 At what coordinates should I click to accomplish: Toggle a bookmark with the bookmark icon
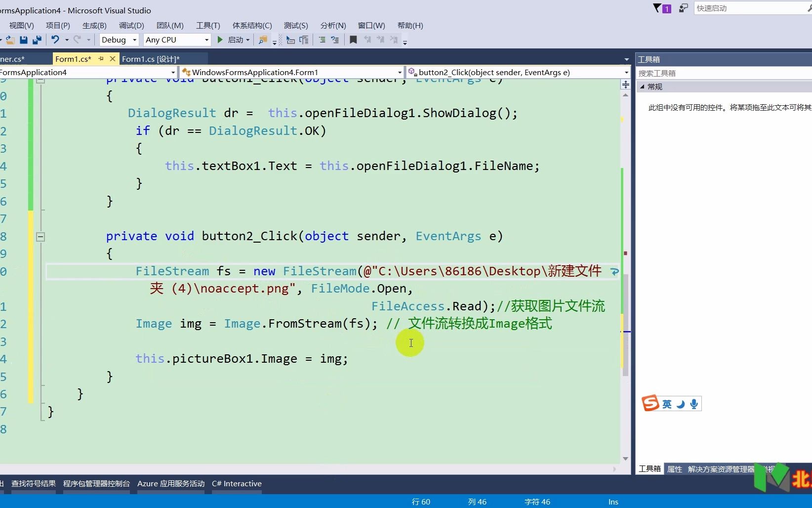pyautogui.click(x=353, y=40)
